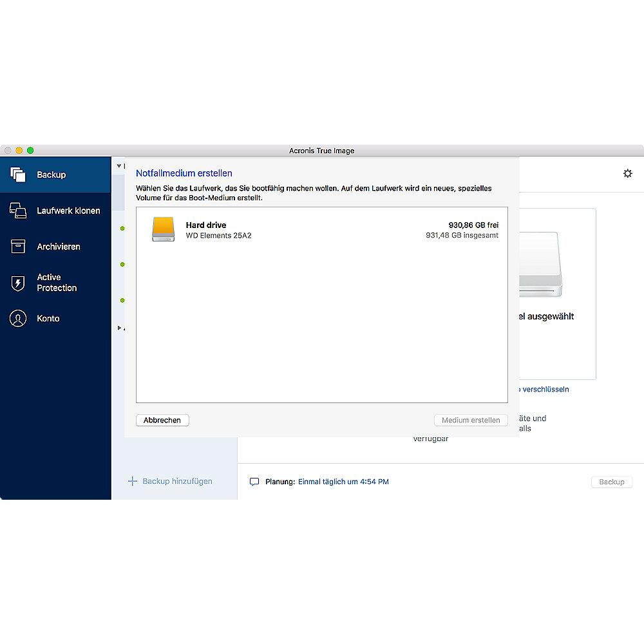Viewport: 644px width, 644px height.
Task: Click the Active Protection shield icon
Action: click(x=18, y=283)
